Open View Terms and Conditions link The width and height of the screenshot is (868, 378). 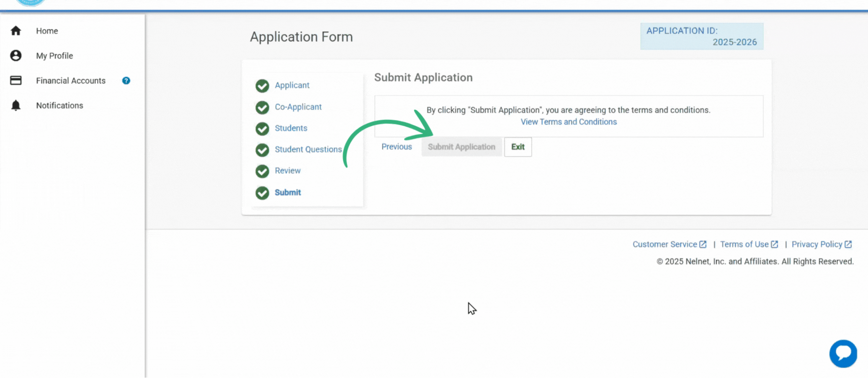[x=568, y=122]
